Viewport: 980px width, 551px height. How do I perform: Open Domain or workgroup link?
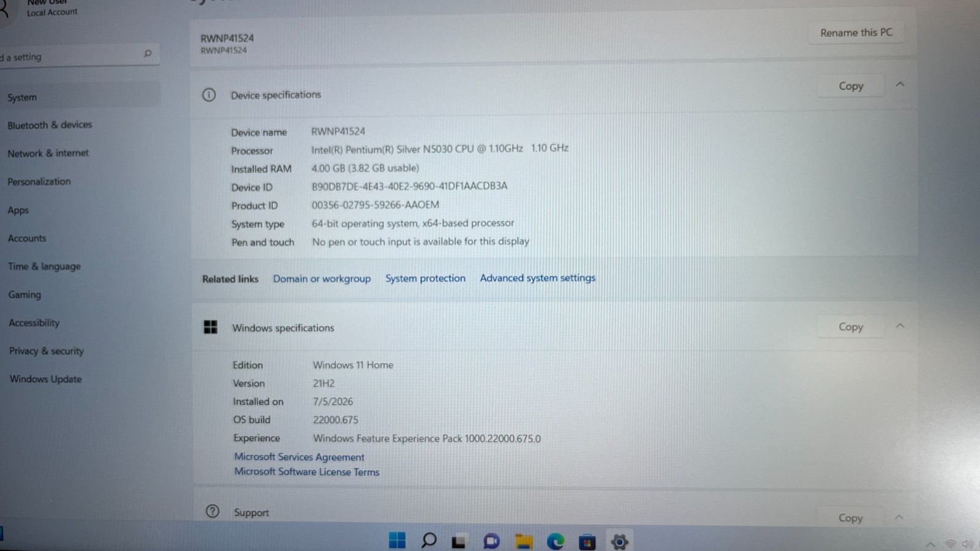pos(322,279)
